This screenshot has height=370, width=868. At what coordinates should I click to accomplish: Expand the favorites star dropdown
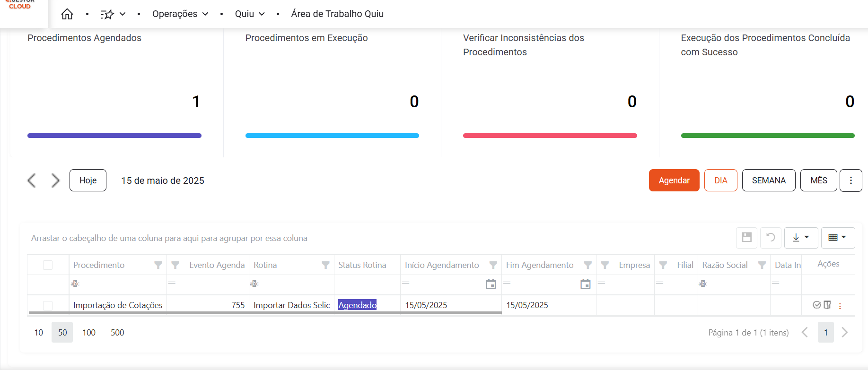tap(113, 14)
